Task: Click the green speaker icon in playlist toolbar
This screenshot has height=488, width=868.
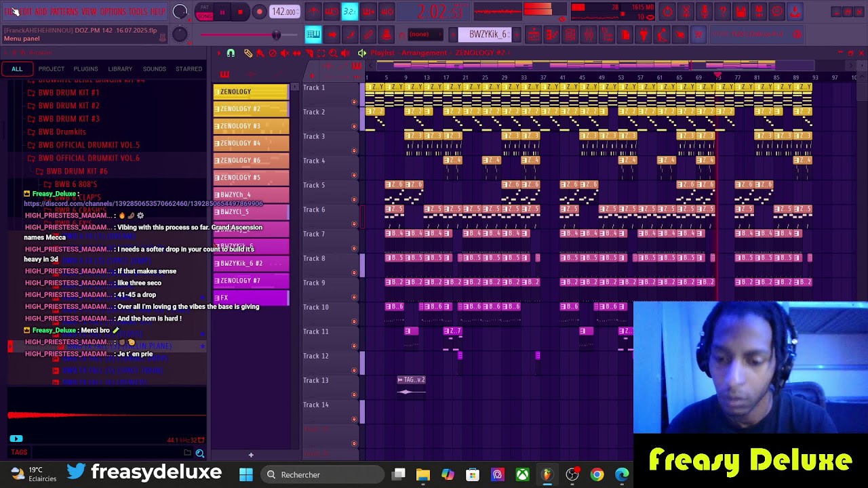Action: click(362, 53)
